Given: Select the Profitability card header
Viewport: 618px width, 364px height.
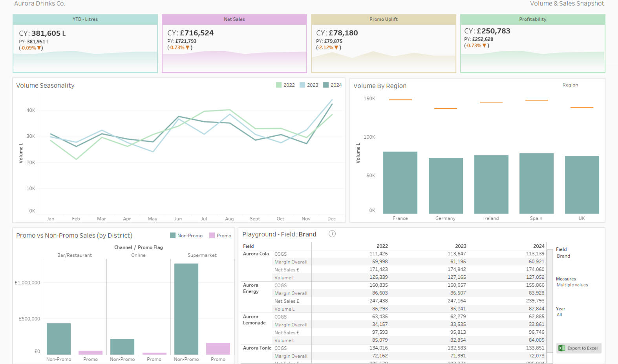Looking at the screenshot, I should [532, 19].
